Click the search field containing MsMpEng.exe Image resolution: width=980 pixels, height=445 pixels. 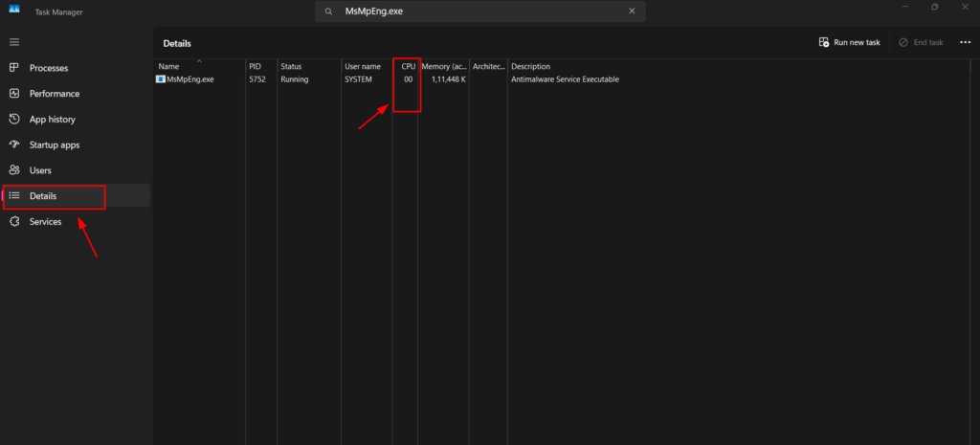tap(480, 11)
